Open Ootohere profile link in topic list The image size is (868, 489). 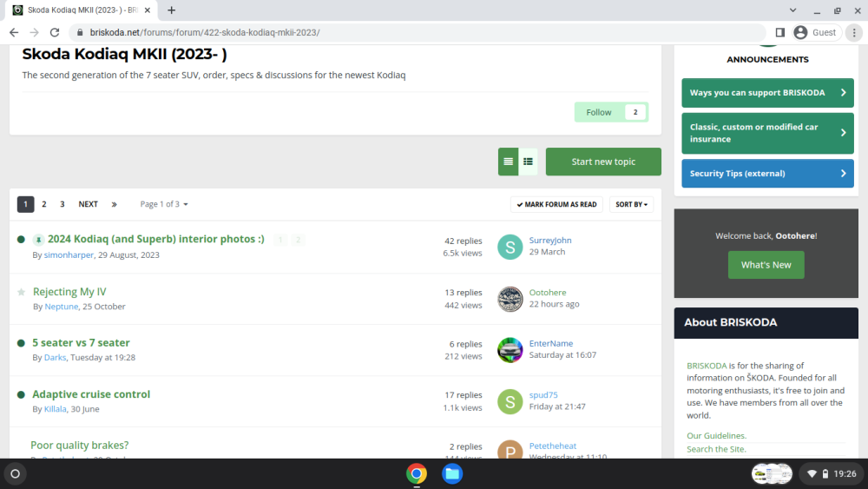click(x=548, y=293)
